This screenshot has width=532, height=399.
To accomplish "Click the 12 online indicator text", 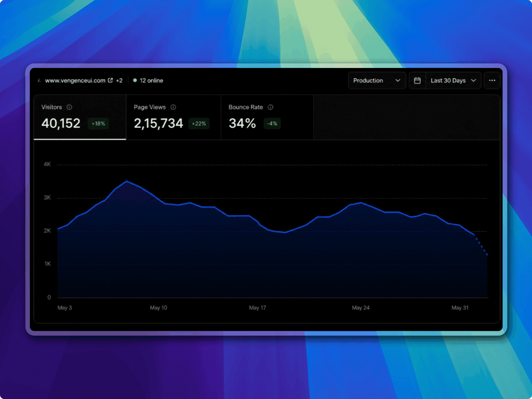I will click(151, 81).
